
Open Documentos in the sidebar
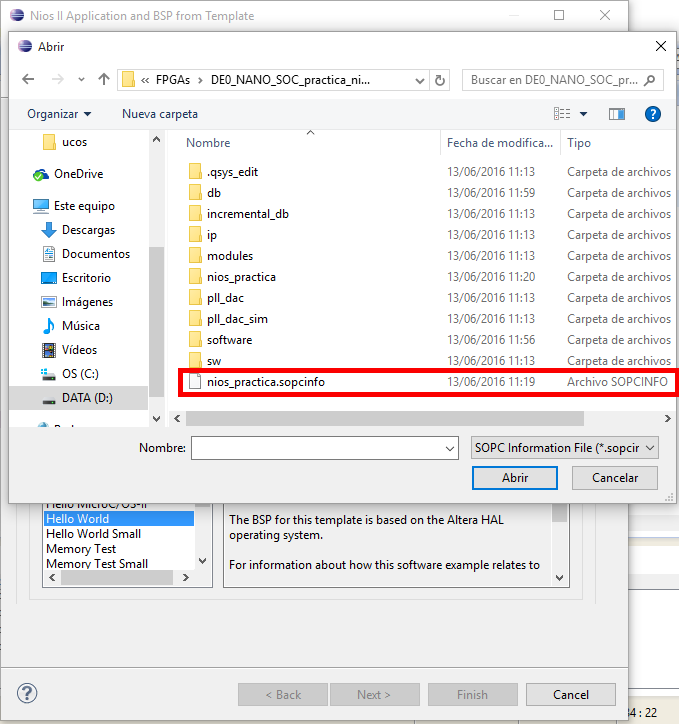(86, 254)
